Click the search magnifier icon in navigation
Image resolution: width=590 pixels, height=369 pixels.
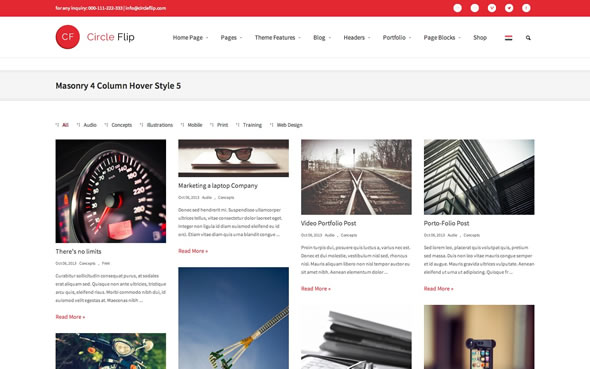tap(528, 38)
